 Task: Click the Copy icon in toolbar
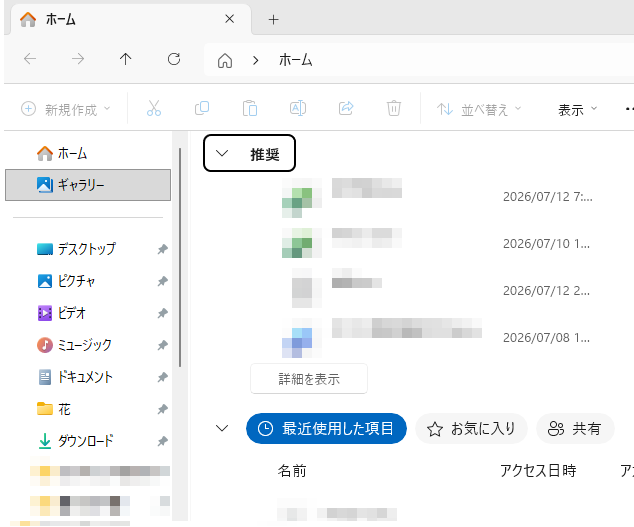pyautogui.click(x=202, y=108)
